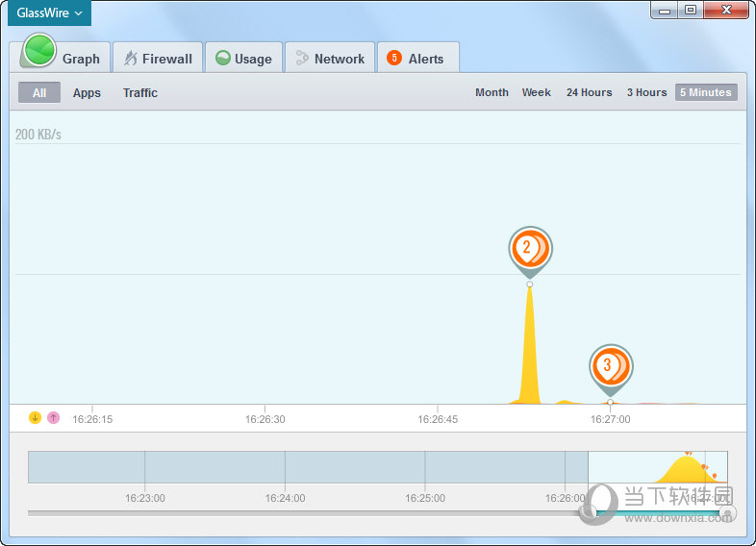Click the 16:24:00 overview label
This screenshot has height=546, width=756.
pos(285,498)
